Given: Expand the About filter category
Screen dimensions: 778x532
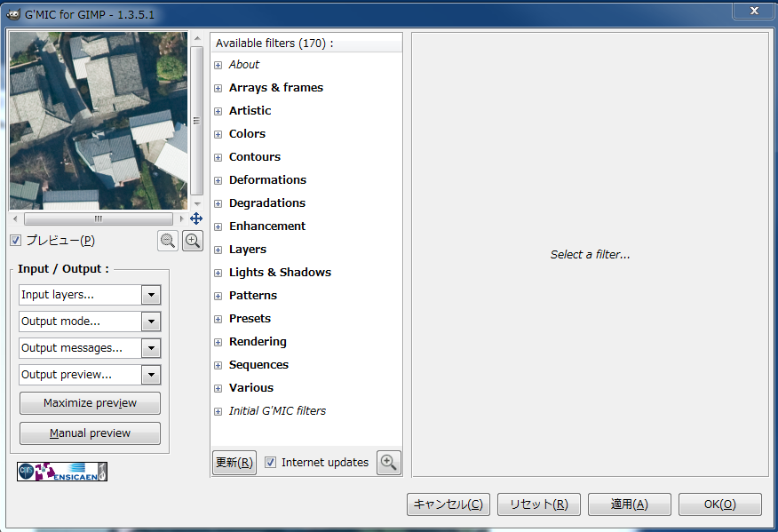Looking at the screenshot, I should (218, 65).
